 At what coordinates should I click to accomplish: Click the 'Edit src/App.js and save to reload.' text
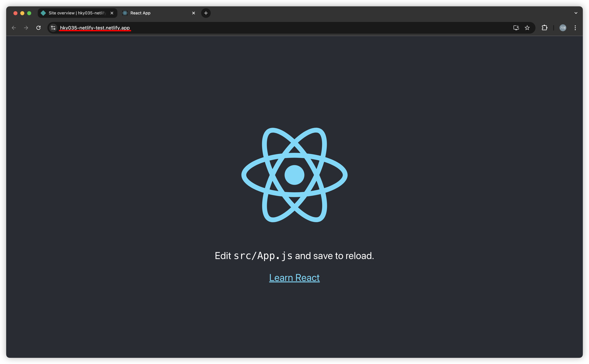pos(294,256)
